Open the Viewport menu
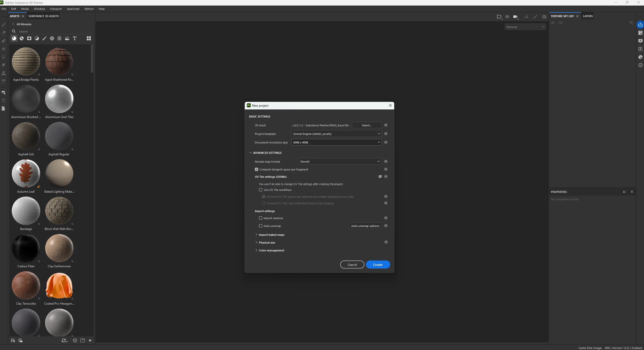The image size is (644, 350). tap(56, 9)
